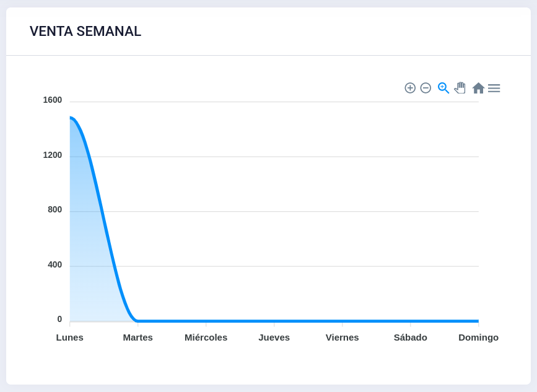Click the 400 y-axis value
The width and height of the screenshot is (537, 392).
click(x=55, y=264)
